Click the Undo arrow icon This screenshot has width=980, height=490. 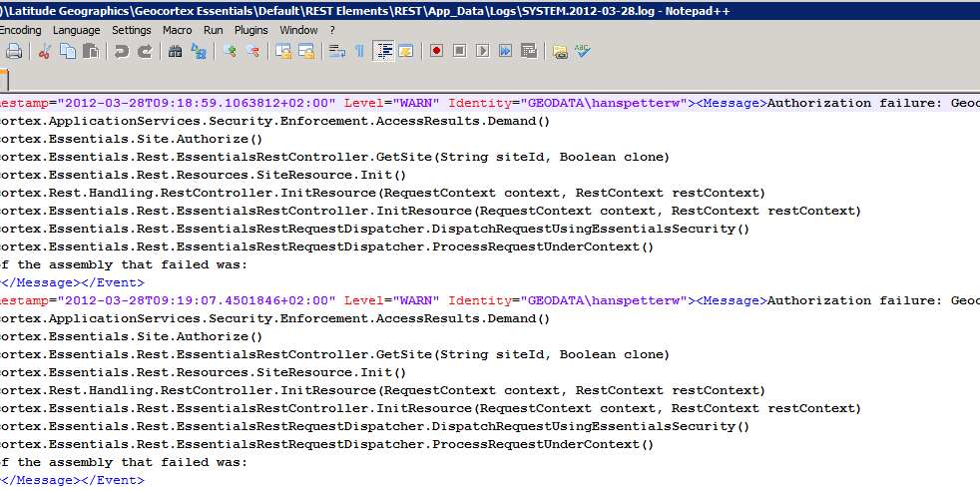click(122, 51)
